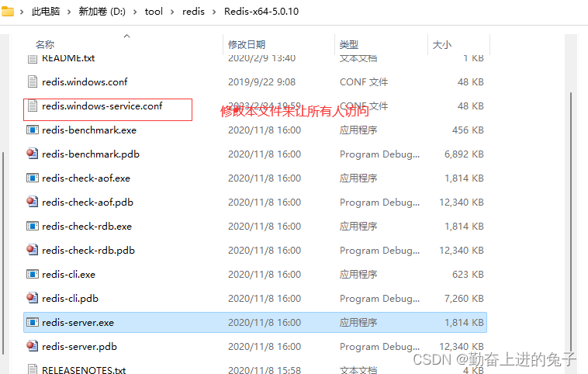The height and width of the screenshot is (374, 588).
Task: Click size 6,892 KB of redis-benchmark.pdb
Action: pos(464,154)
